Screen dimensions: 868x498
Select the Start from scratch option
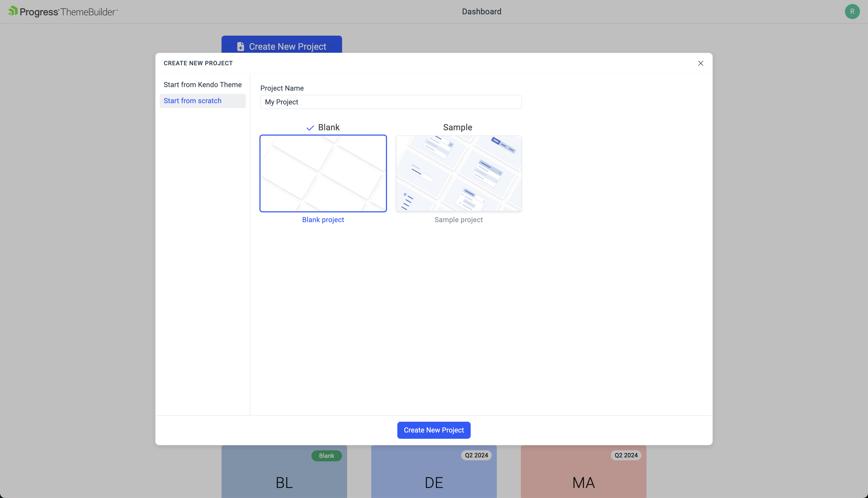[193, 101]
